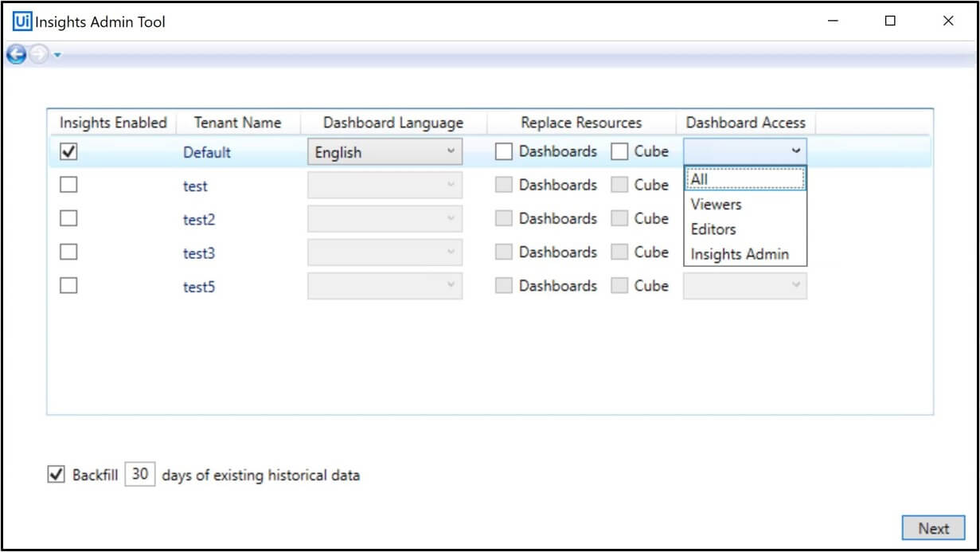Image resolution: width=980 pixels, height=552 pixels.
Task: Check Cube box in test5 row
Action: click(619, 285)
